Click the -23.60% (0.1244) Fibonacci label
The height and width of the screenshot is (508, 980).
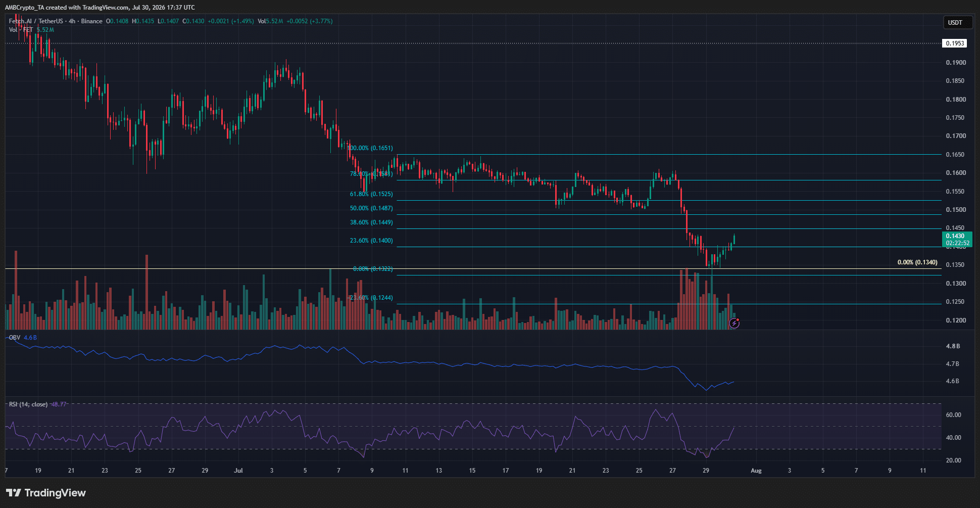pyautogui.click(x=370, y=298)
